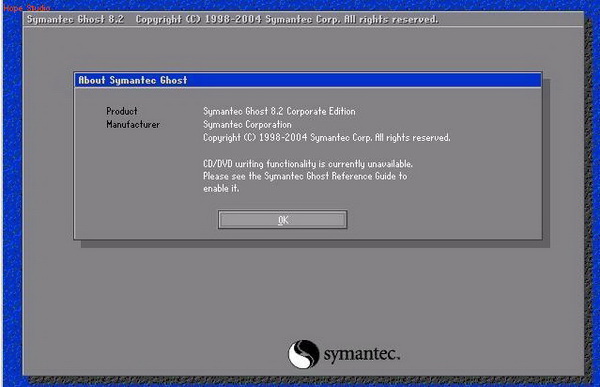Click the red Hope Studio watermark
This screenshot has height=387, width=600.
[27, 8]
